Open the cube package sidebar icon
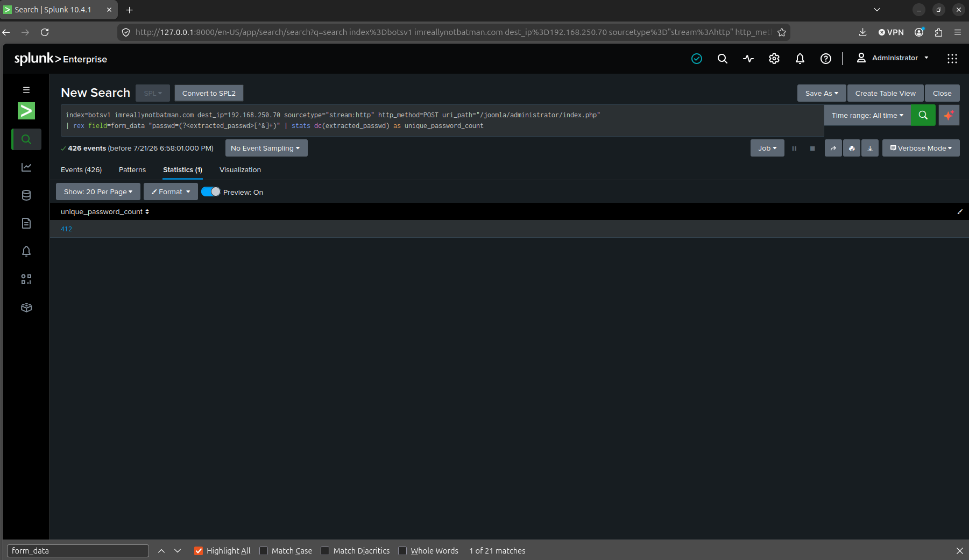969x560 pixels. [26, 307]
